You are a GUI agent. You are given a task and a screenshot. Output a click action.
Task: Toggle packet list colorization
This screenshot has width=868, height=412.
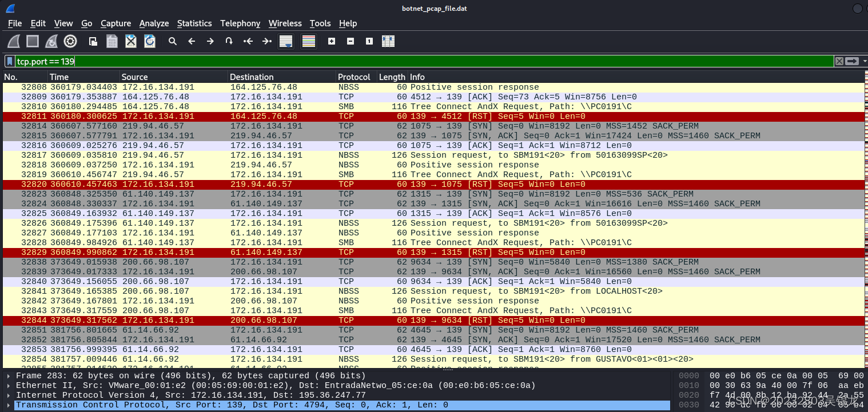309,41
